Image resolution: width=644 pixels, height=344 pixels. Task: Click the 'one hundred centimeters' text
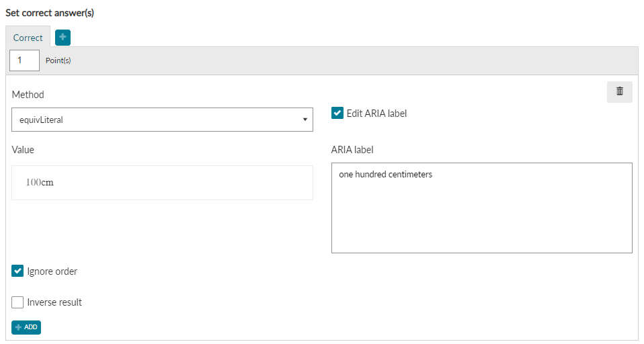coord(386,175)
